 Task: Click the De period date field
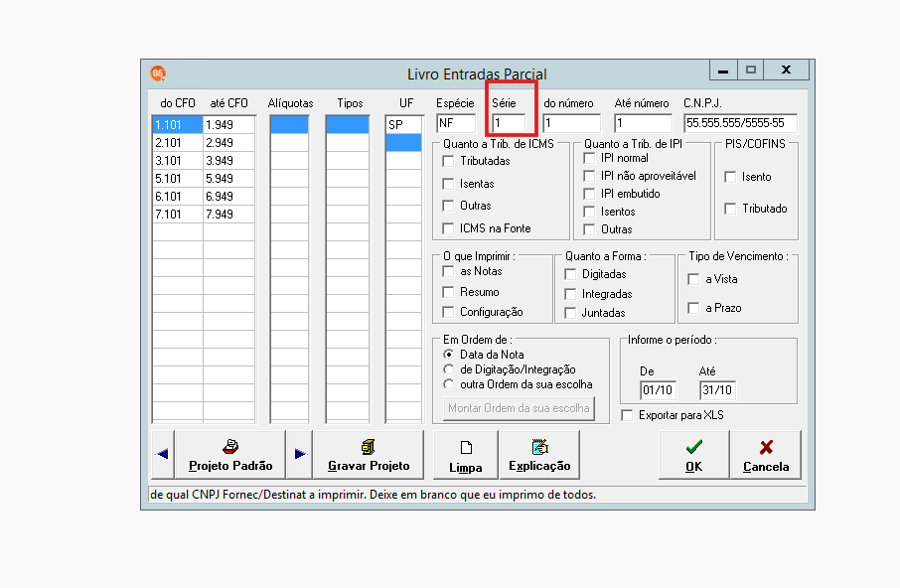click(x=658, y=390)
